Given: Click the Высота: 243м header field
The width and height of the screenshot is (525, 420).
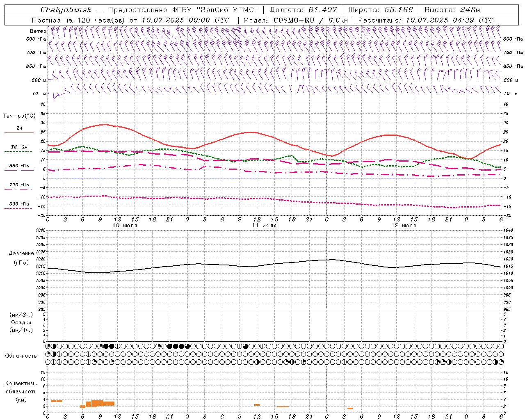Looking at the screenshot, I should click(x=452, y=10).
